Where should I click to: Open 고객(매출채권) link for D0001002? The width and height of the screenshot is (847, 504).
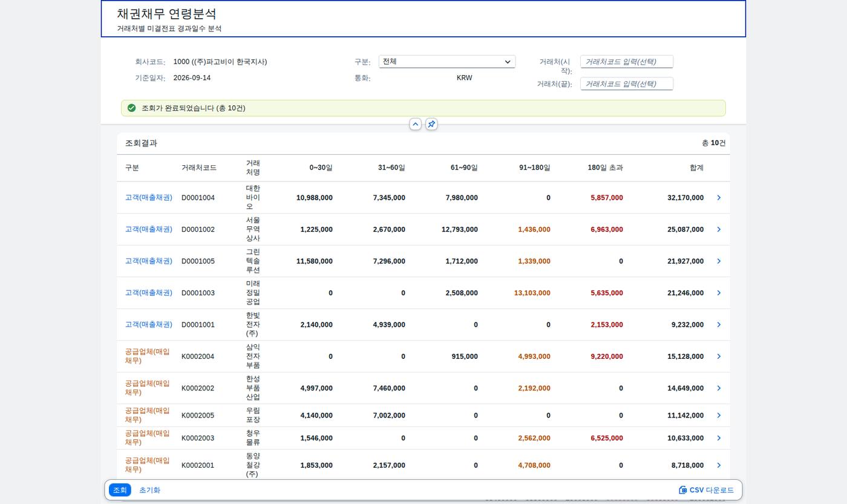pyautogui.click(x=149, y=229)
